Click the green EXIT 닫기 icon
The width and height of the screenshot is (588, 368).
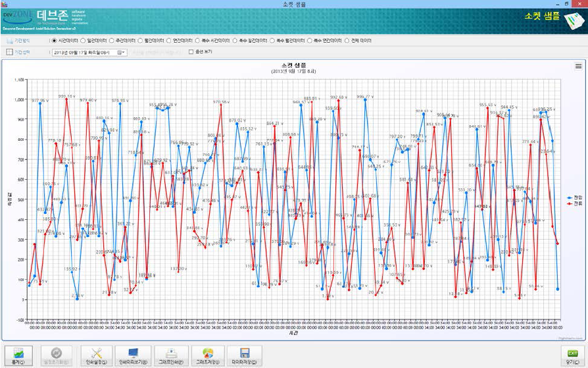(x=572, y=355)
